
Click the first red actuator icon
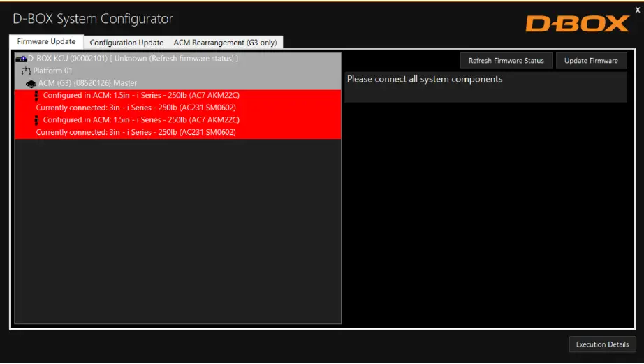click(36, 96)
